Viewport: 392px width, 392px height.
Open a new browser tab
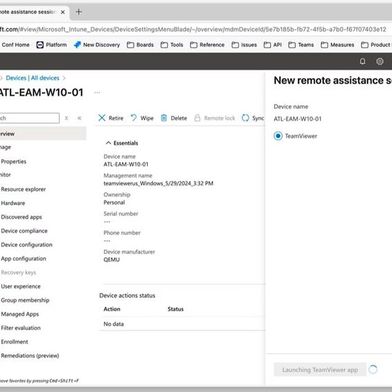(x=79, y=12)
